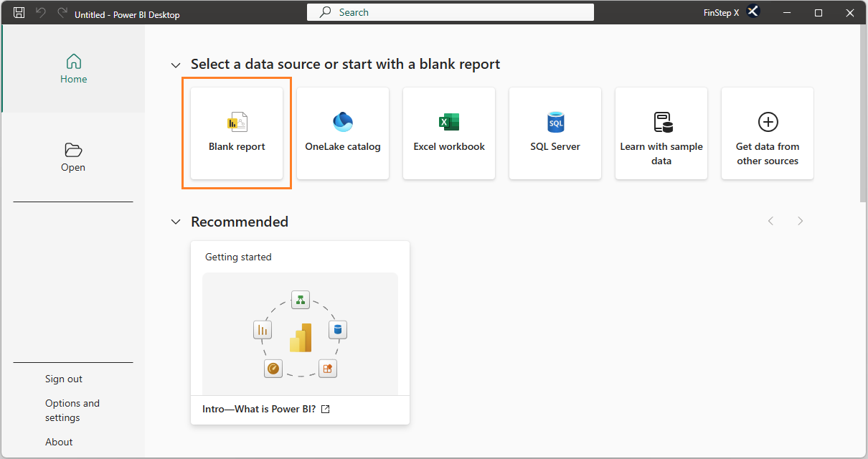Choose the SQL Server data source tile
This screenshot has height=459, width=868.
(555, 133)
